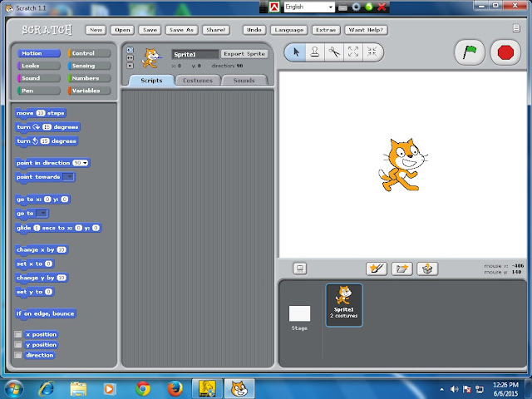The width and height of the screenshot is (532, 399).
Task: Open Windows Explorer folder from taskbar
Action: coord(78,388)
